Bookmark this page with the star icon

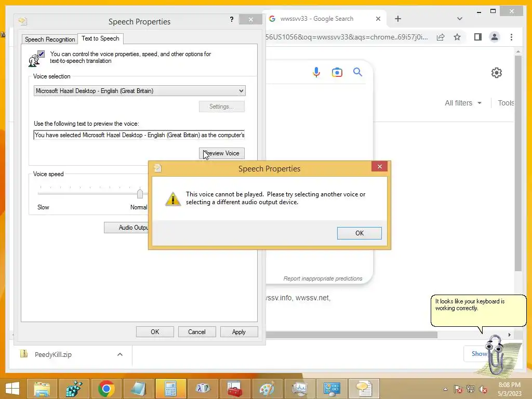click(457, 37)
